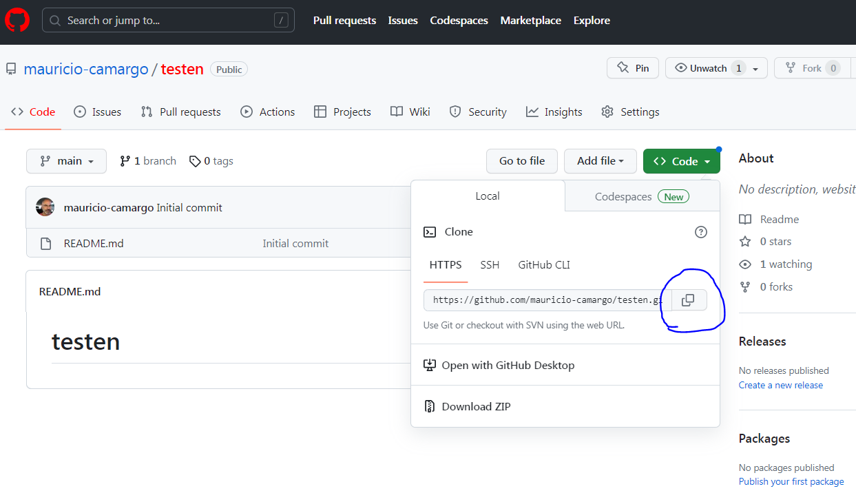Open the Initial commit message beside author

(189, 207)
